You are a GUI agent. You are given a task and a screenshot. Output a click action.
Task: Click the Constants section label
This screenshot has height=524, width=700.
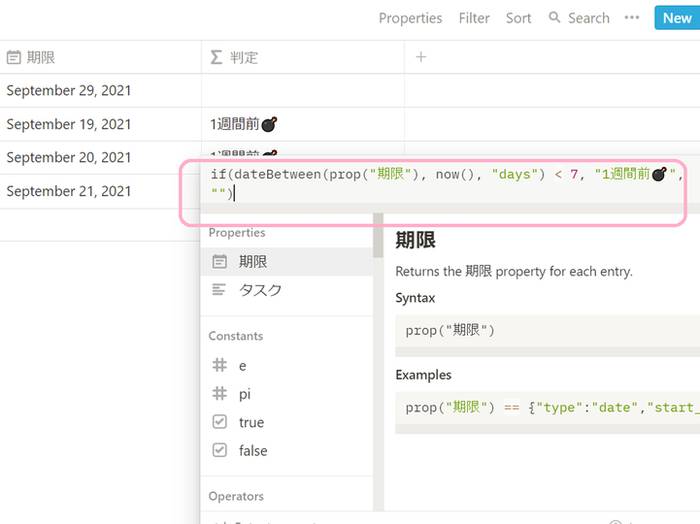(x=236, y=336)
